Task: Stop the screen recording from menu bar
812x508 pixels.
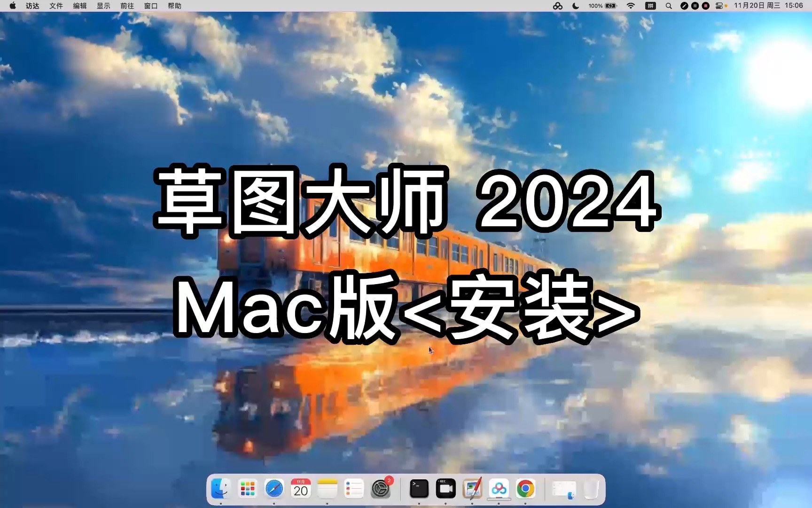Action: coord(705,6)
